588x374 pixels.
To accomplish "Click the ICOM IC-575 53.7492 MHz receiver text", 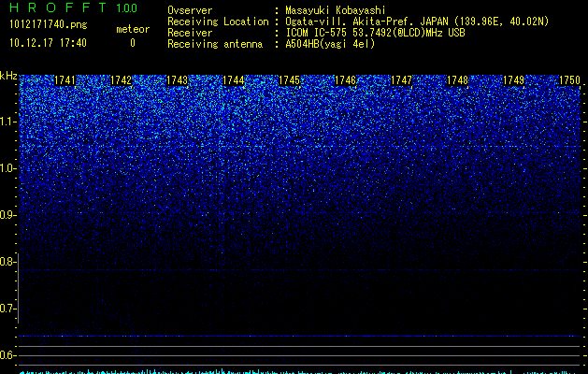I will pyautogui.click(x=376, y=33).
